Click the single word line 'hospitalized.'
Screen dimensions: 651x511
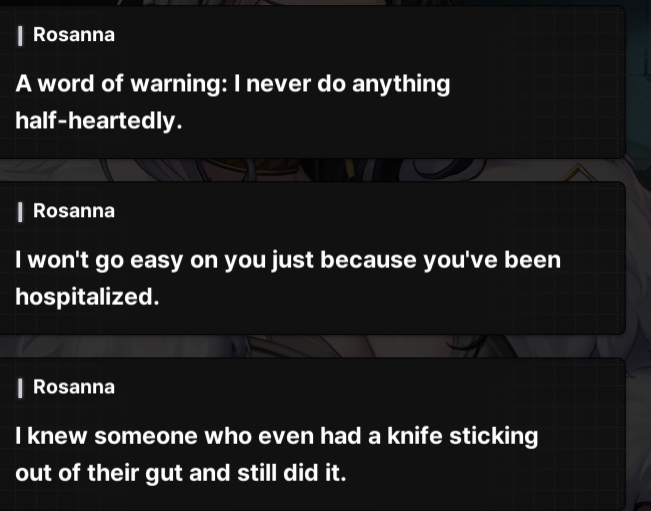[87, 297]
